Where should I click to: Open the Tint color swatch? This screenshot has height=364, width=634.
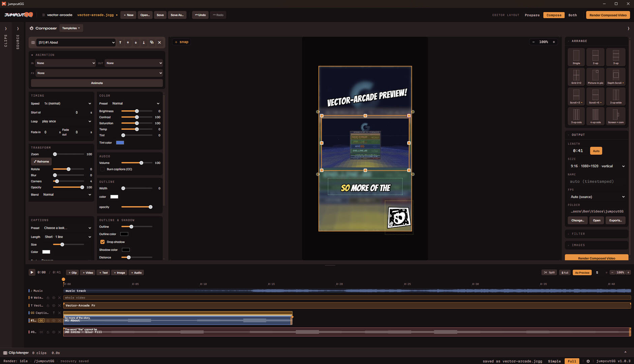tap(120, 143)
